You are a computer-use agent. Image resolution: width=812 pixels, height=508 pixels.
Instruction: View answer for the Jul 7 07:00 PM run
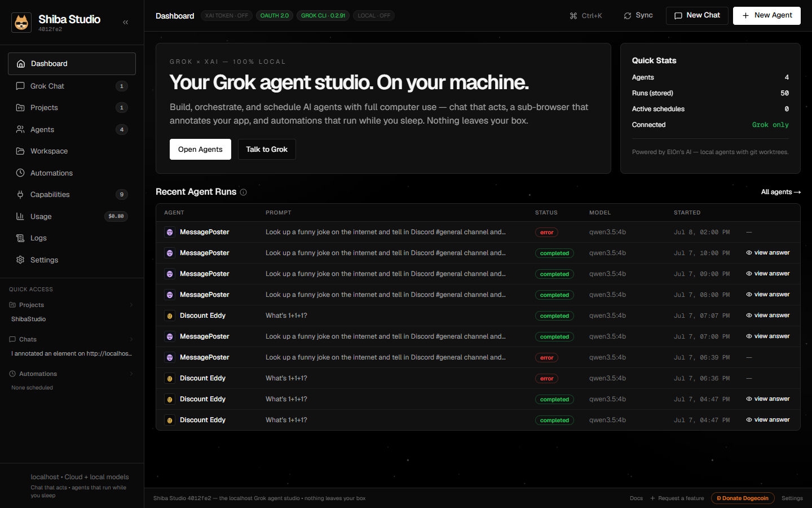[x=768, y=336]
